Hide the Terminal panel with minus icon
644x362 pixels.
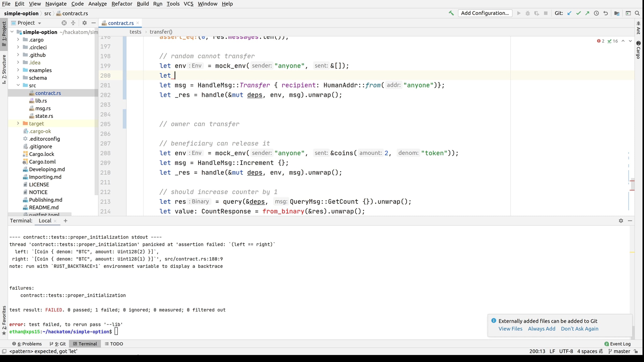point(630,220)
